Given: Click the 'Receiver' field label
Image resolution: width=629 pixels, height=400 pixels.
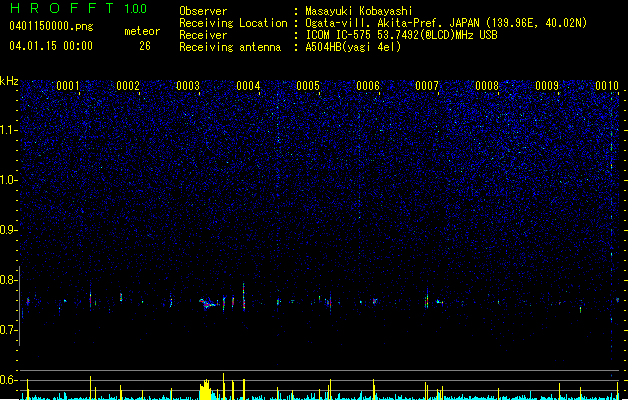Looking at the screenshot, I should tap(203, 35).
